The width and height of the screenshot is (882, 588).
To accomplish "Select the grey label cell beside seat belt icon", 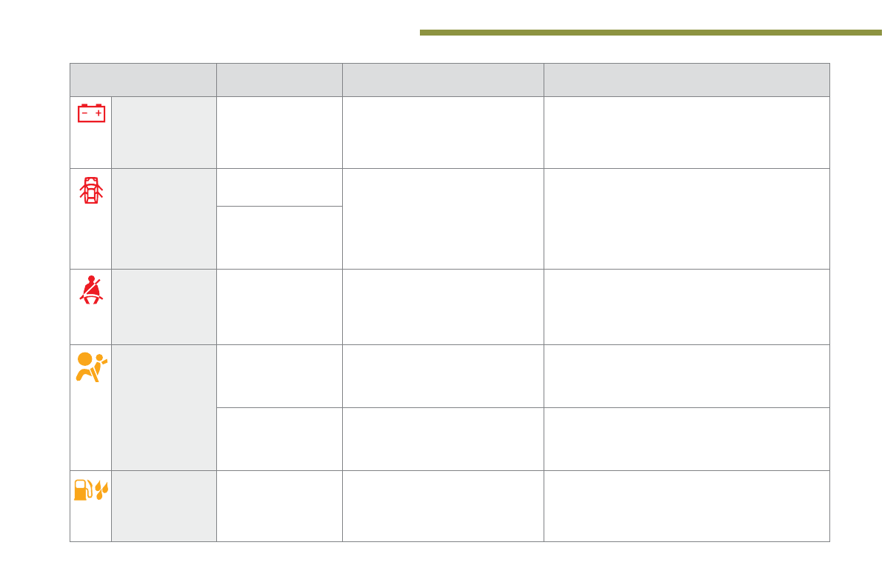I will (164, 307).
